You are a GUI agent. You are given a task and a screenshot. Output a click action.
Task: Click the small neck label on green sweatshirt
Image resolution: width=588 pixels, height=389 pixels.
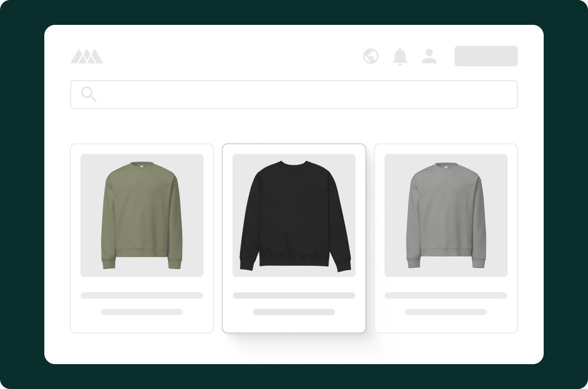[x=142, y=167]
